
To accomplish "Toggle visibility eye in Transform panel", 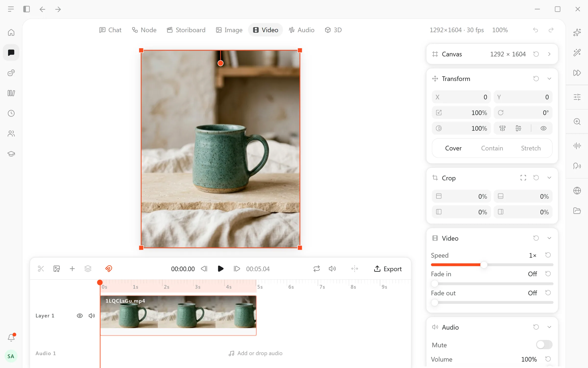I will tap(543, 128).
